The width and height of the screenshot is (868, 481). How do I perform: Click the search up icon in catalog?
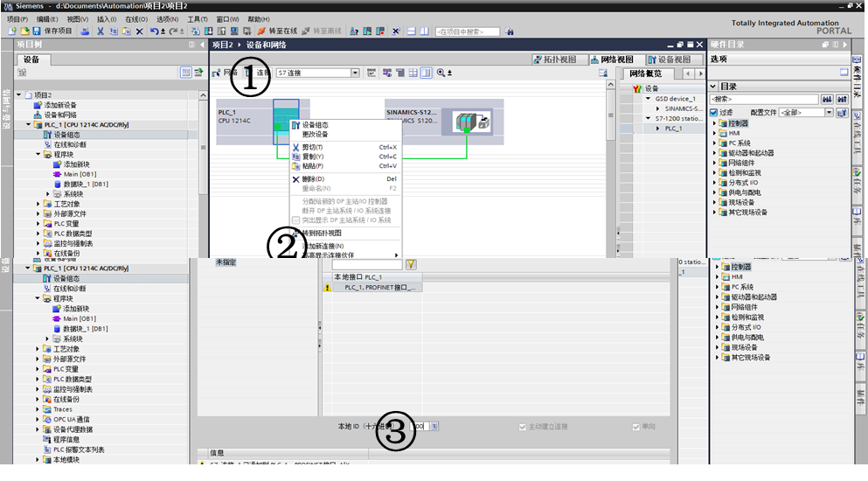tap(842, 99)
